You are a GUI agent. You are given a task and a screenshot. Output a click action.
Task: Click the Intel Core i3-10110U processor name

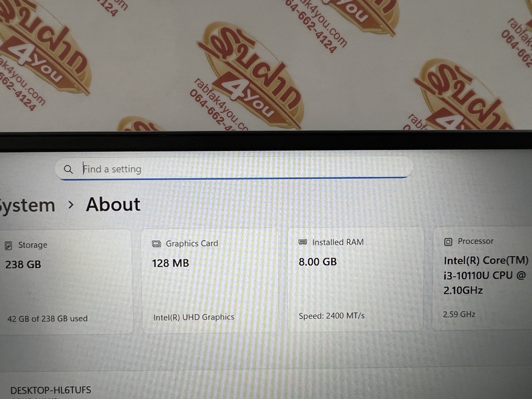486,275
